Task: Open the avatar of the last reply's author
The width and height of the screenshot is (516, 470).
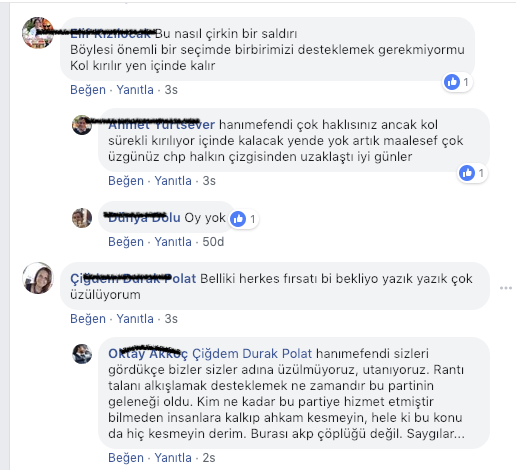Action: [82, 354]
